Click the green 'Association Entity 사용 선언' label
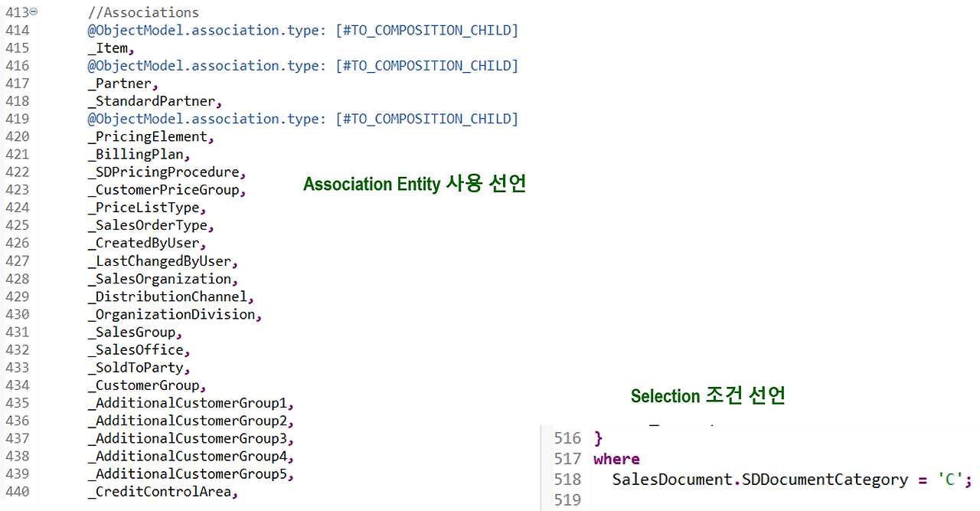This screenshot has width=980, height=511. [x=414, y=184]
